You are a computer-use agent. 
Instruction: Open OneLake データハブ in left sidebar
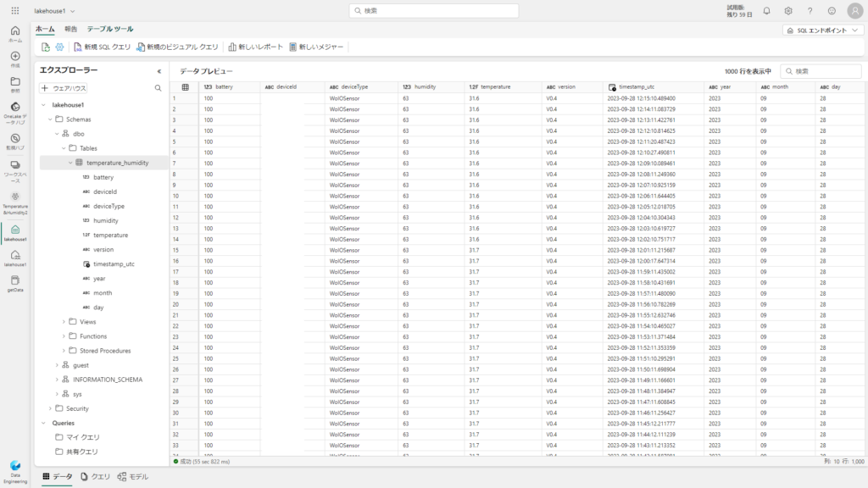pos(15,110)
